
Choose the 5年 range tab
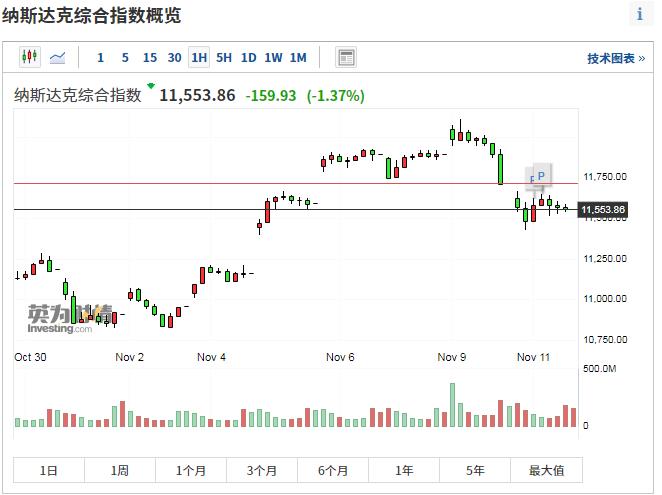click(x=475, y=470)
